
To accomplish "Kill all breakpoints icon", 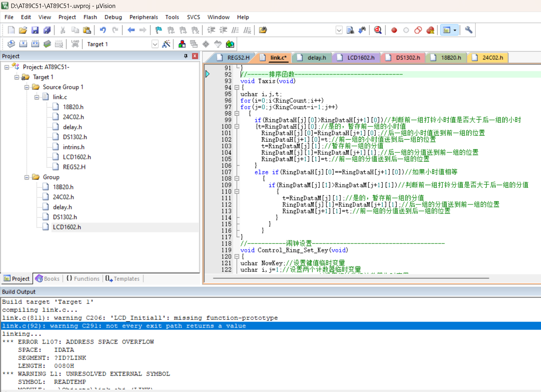I will [x=430, y=30].
